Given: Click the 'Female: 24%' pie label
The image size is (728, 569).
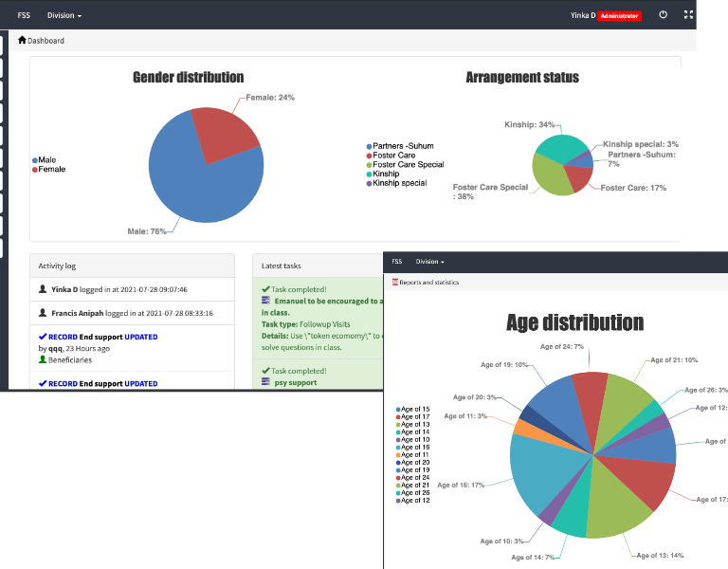Looking at the screenshot, I should click(x=270, y=98).
